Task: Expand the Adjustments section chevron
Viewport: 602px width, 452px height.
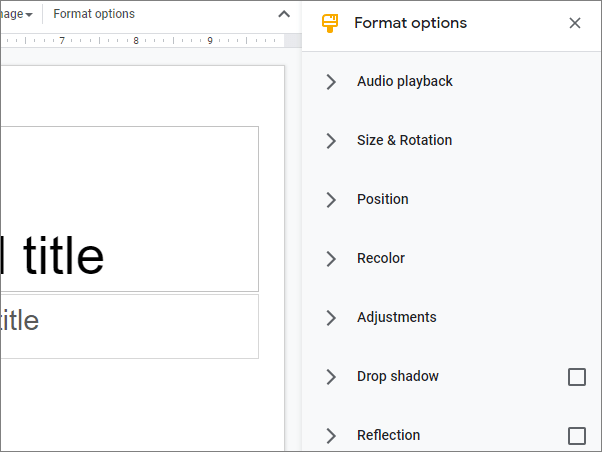Action: [331, 318]
